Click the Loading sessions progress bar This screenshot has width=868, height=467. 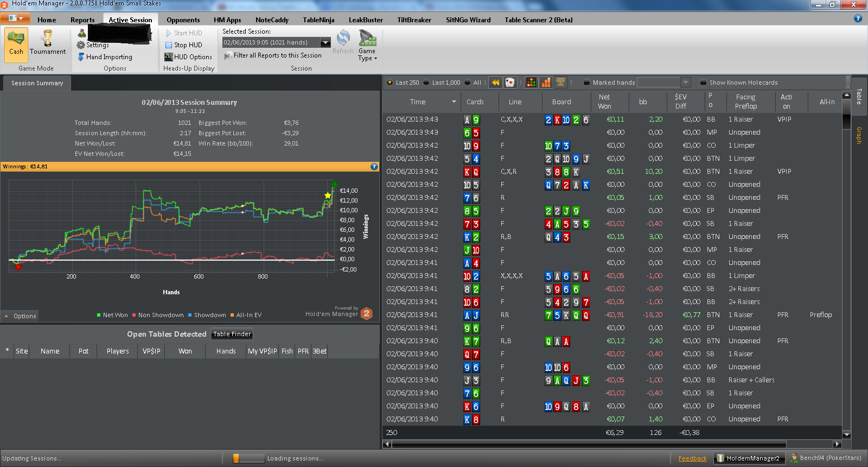tap(248, 458)
